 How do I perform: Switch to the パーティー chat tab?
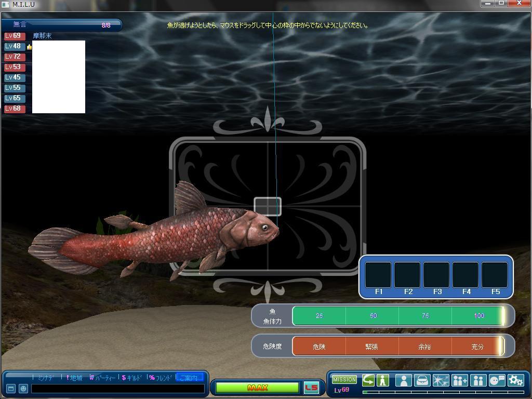tap(102, 378)
